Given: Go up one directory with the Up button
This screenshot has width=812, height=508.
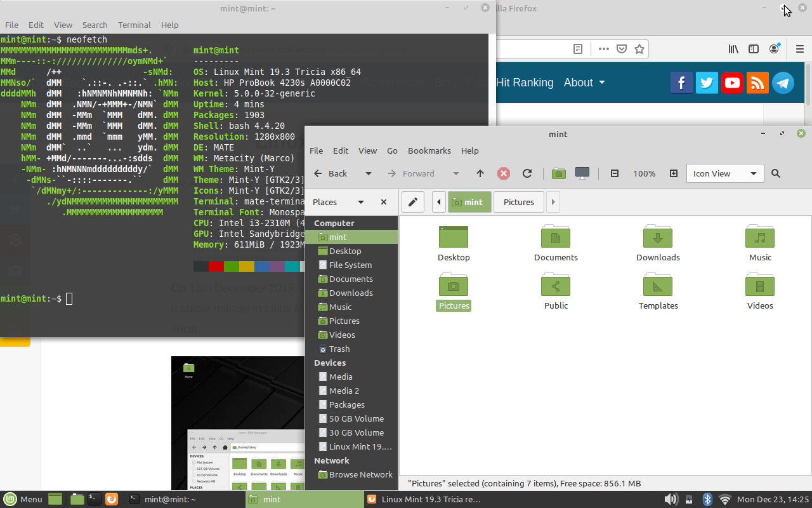Looking at the screenshot, I should [x=480, y=173].
